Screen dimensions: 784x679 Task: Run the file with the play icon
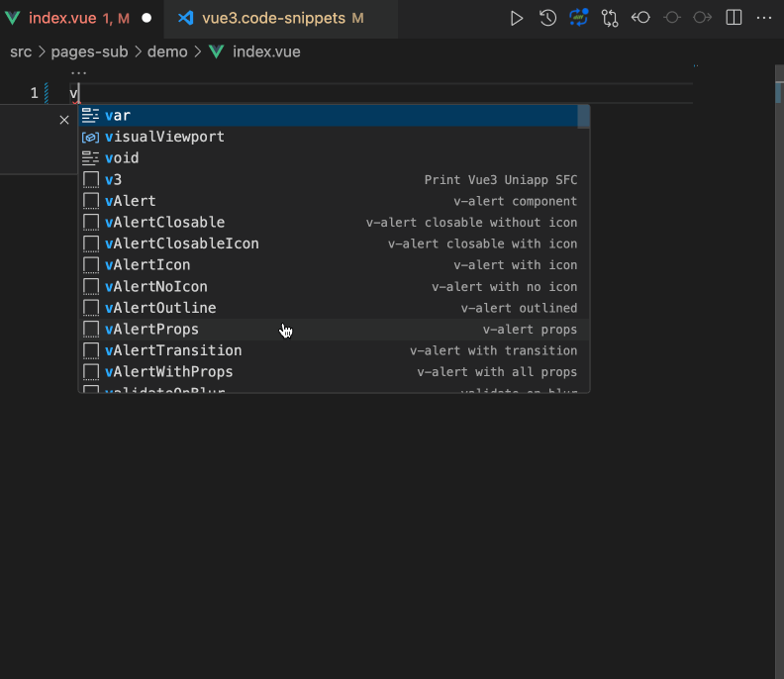coord(516,18)
